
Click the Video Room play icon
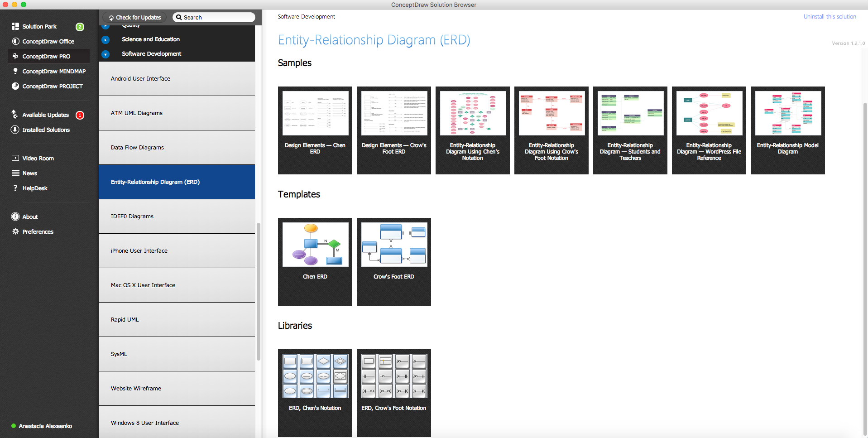(15, 158)
